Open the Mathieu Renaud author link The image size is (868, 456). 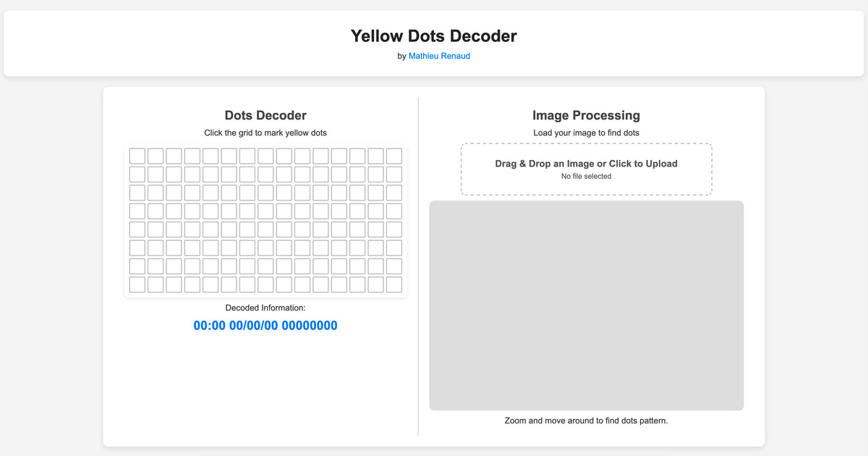(439, 56)
